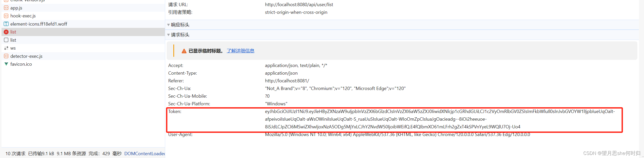Click the Sec-Ch-Ua-Mobile ?0 value
The width and height of the screenshot is (644, 158).
(x=267, y=96)
